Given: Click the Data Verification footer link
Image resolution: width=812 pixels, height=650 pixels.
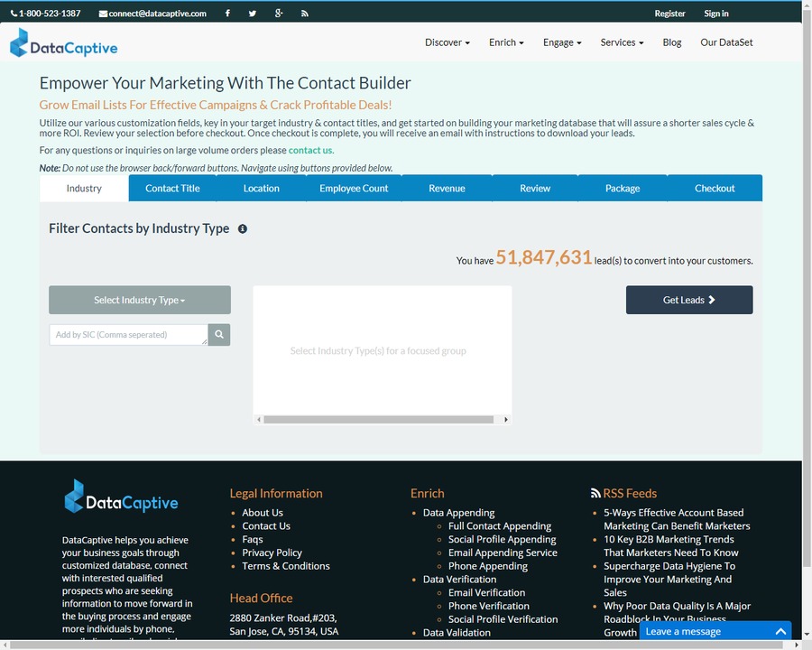Looking at the screenshot, I should click(459, 580).
